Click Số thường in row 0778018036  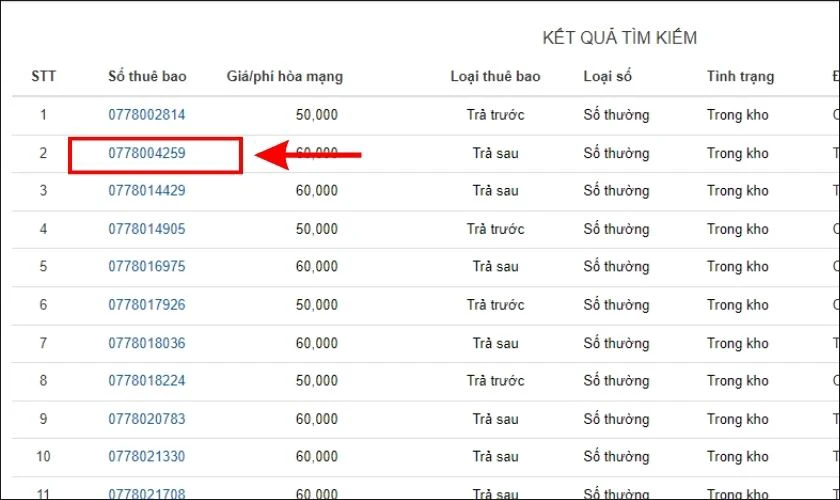[x=617, y=344]
